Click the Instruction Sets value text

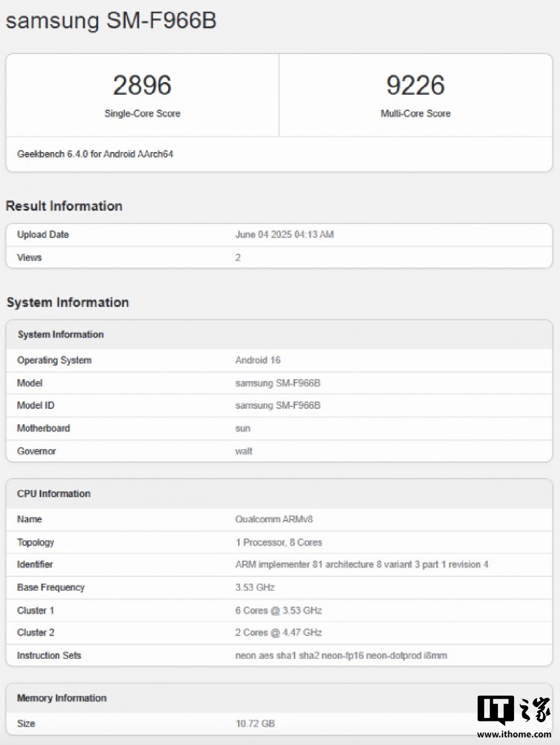(x=341, y=655)
